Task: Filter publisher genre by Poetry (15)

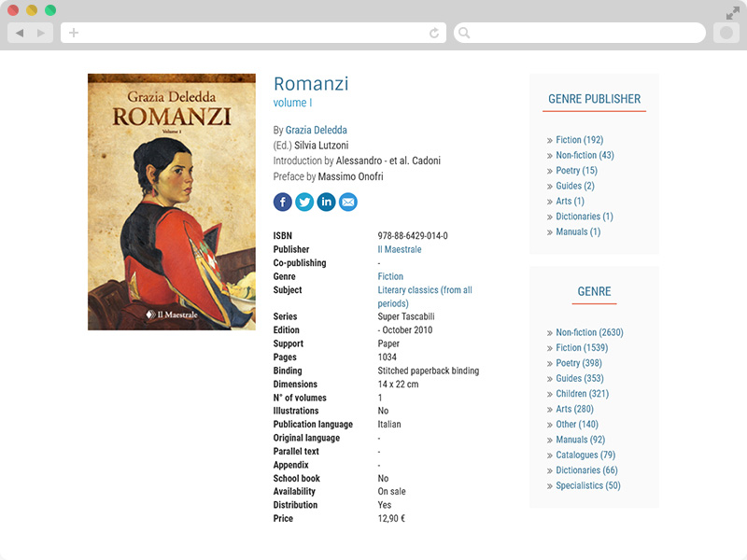Action: (x=576, y=171)
